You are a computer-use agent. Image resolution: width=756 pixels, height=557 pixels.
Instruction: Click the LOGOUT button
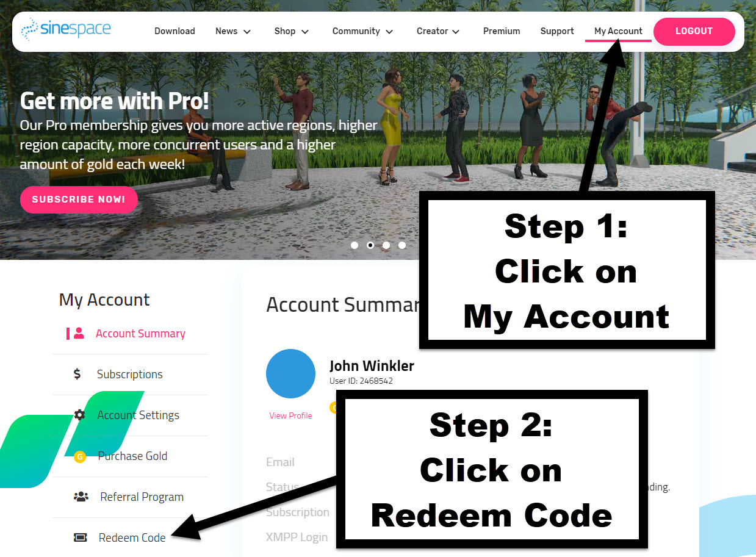[x=694, y=31]
